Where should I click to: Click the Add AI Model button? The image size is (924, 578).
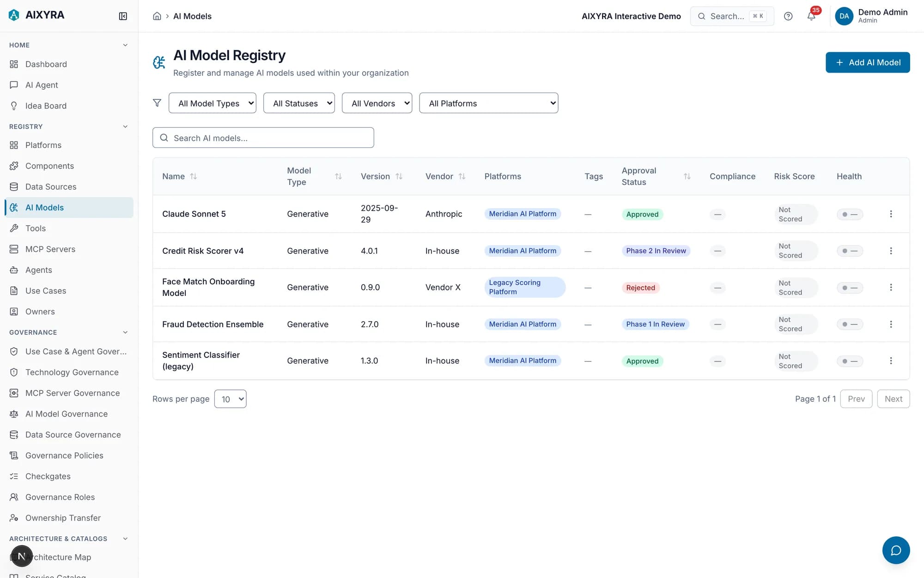click(x=868, y=62)
